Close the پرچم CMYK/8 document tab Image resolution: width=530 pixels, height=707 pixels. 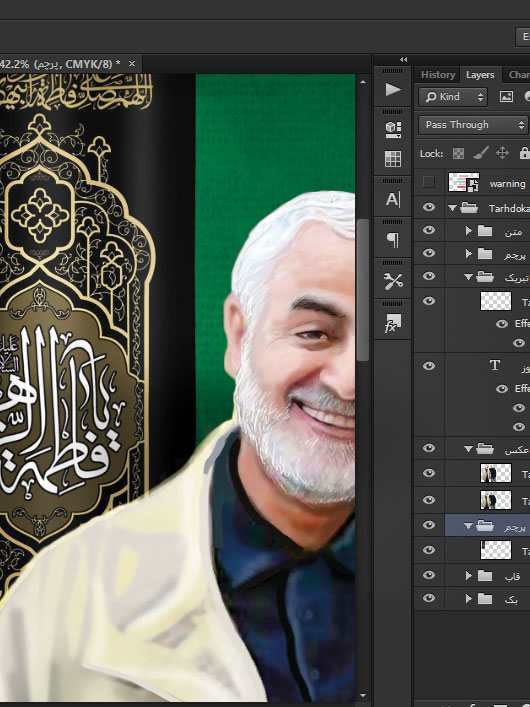pos(132,64)
